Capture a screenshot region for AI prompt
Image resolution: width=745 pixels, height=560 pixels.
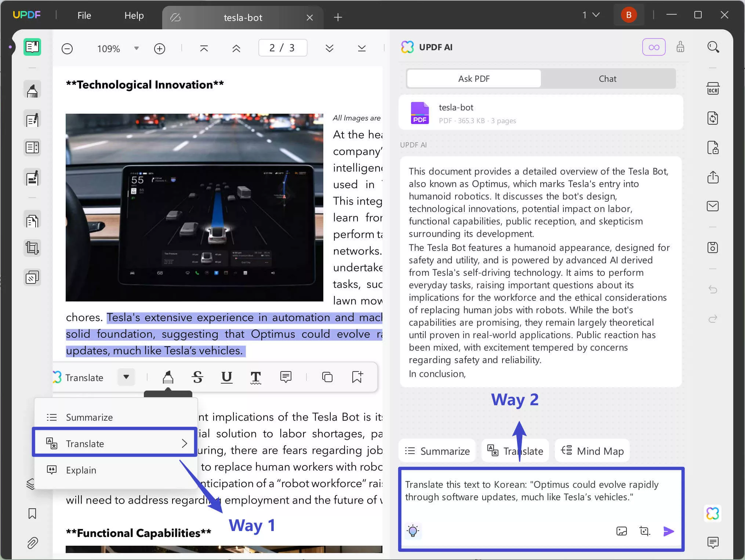[644, 531]
